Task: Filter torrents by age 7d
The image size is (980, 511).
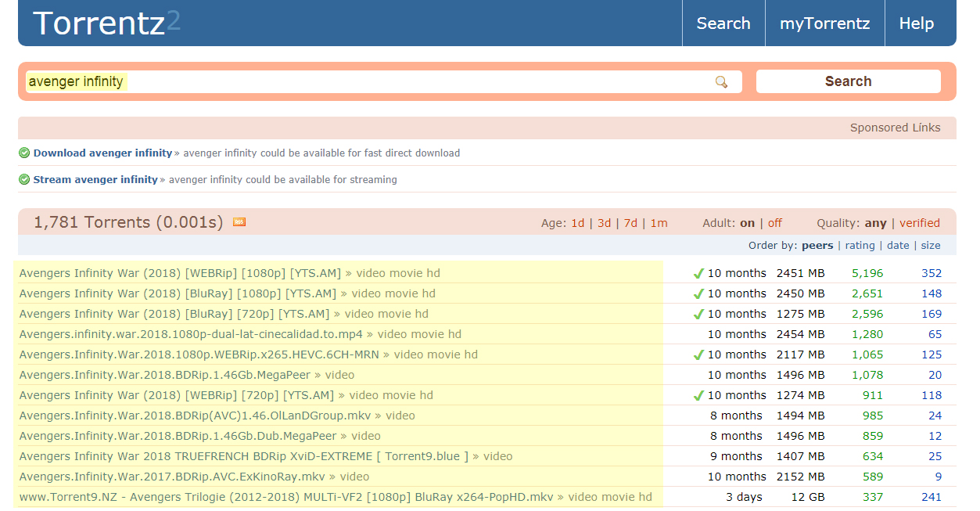Action: [630, 223]
